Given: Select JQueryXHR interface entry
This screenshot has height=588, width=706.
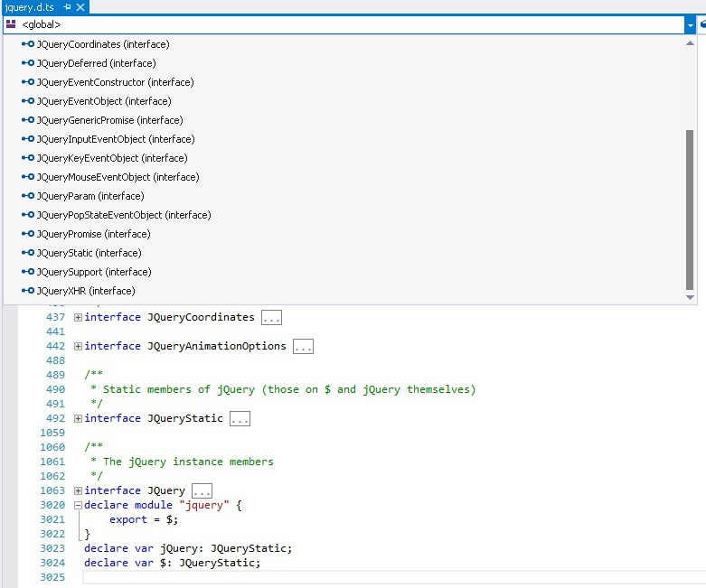Looking at the screenshot, I should coord(351,291).
